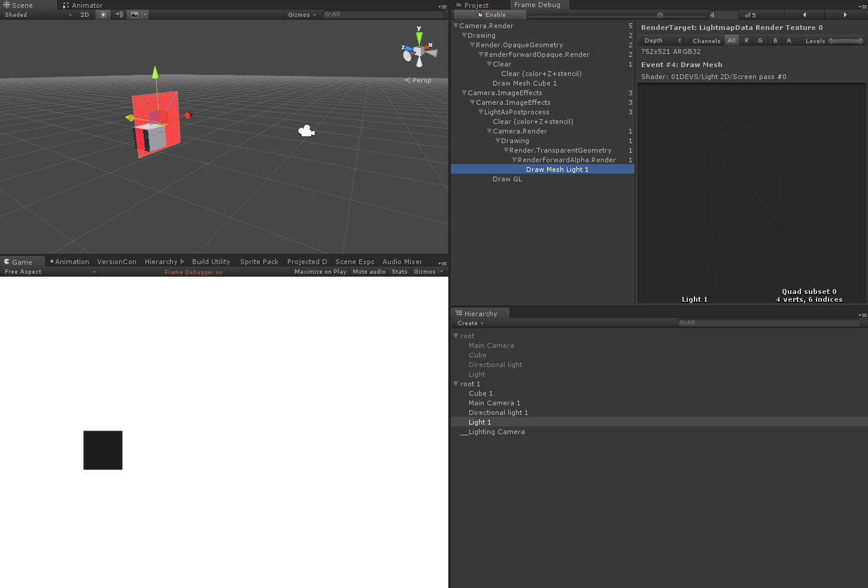Viewport: 868px width, 588px height.
Task: Toggle scene lighting with the sun icon
Action: point(103,14)
